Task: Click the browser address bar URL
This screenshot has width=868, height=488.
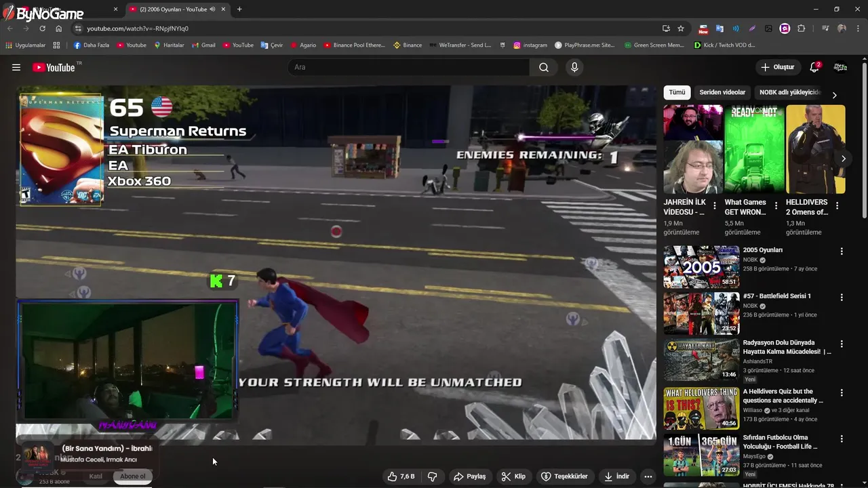Action: (x=138, y=28)
